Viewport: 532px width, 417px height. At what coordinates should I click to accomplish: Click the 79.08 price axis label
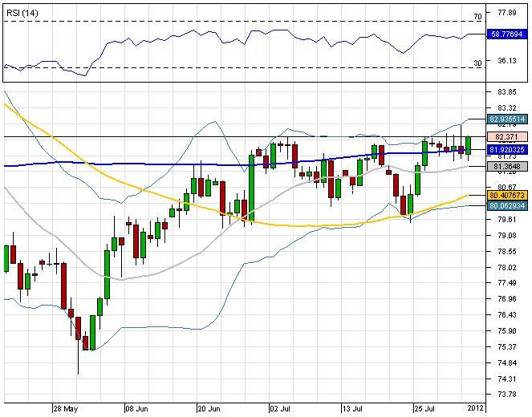pyautogui.click(x=506, y=235)
